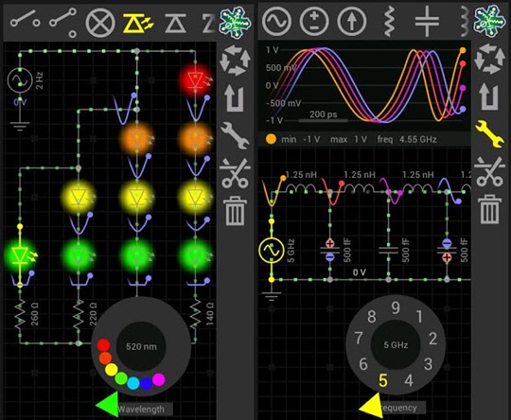Select digit 1 on frequency dial
This screenshot has height=420, width=511.
click(x=419, y=317)
